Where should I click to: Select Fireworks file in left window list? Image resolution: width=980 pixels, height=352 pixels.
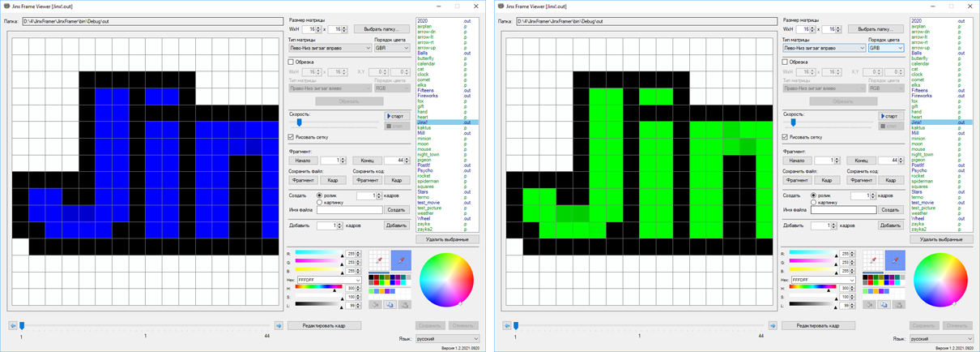point(428,96)
